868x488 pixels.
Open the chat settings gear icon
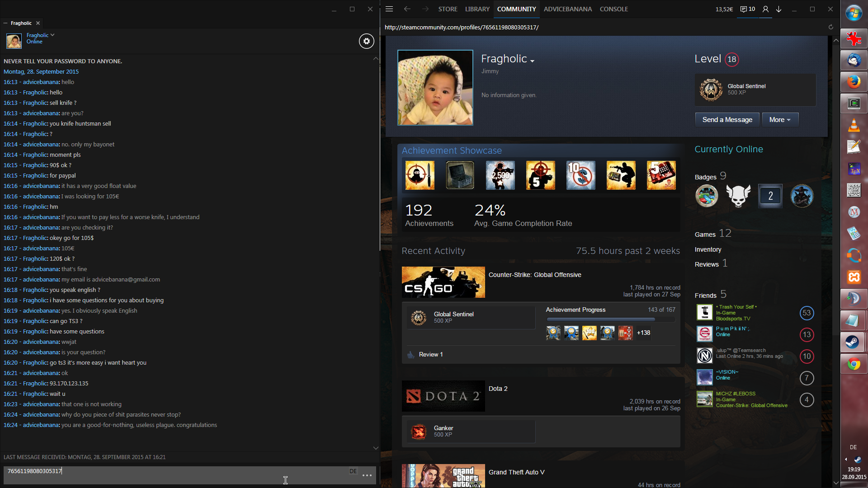366,41
